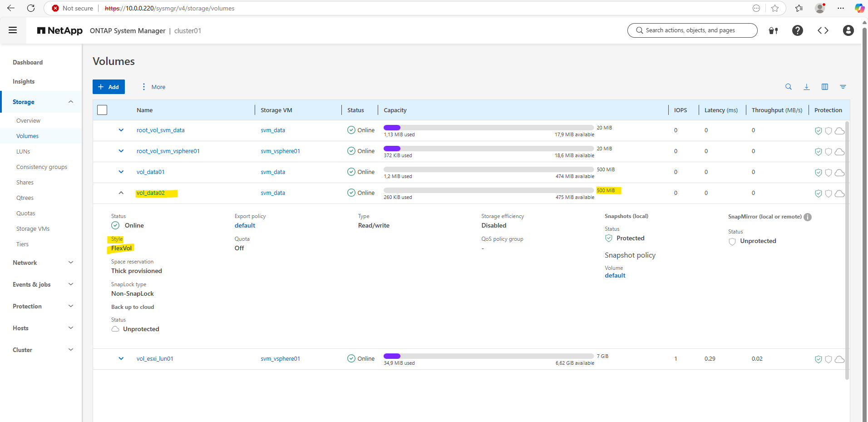Collapse the vol_data02 row details
Image resolution: width=868 pixels, height=422 pixels.
point(121,193)
